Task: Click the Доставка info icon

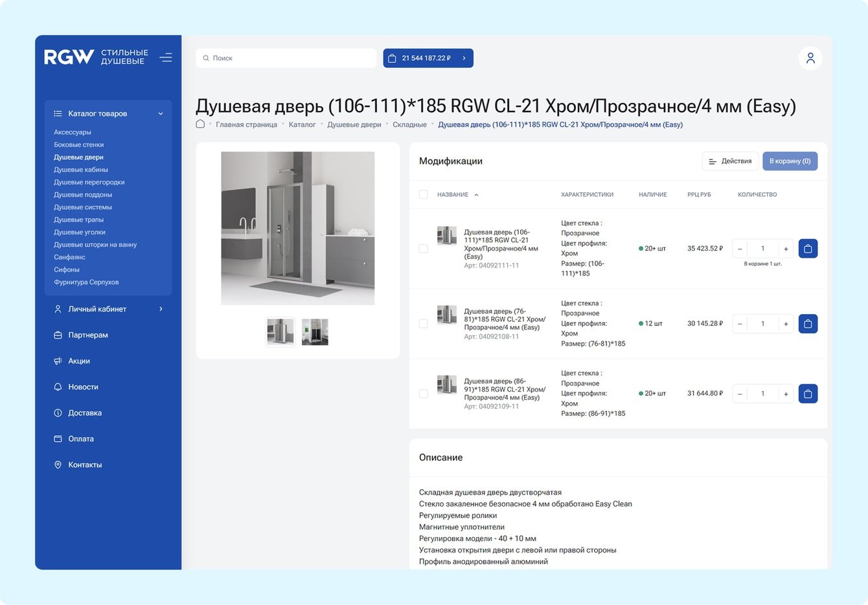Action: 58,413
